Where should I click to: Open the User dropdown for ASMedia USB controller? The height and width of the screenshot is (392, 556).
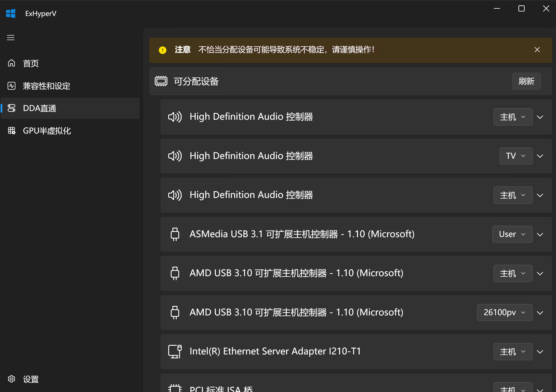512,234
